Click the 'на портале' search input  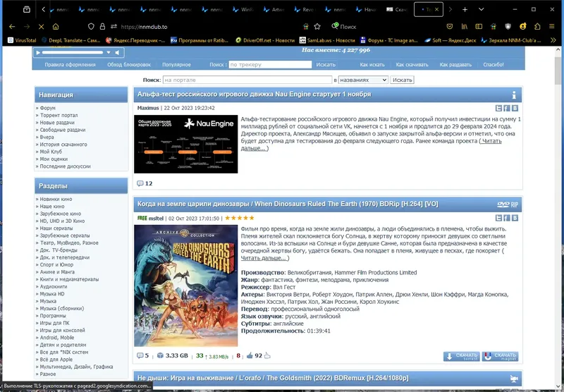[x=247, y=80]
